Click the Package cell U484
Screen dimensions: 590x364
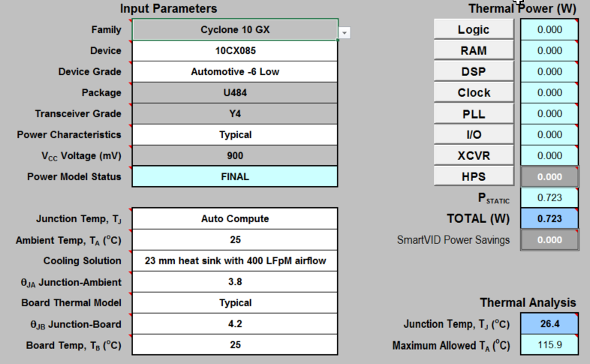pos(235,93)
